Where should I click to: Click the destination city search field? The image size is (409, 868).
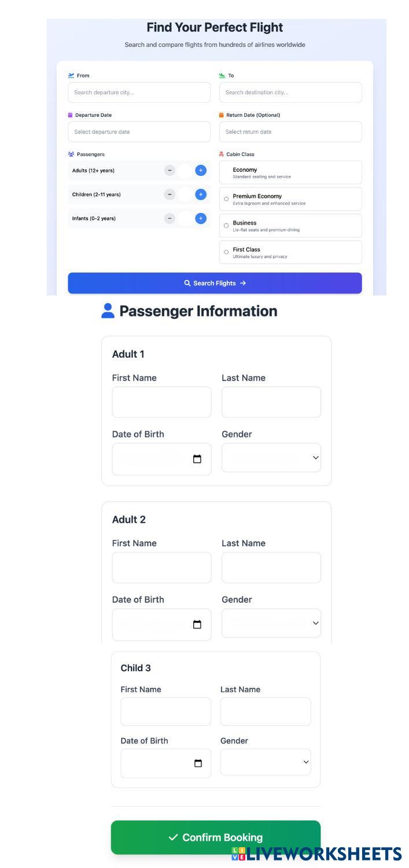(x=290, y=93)
